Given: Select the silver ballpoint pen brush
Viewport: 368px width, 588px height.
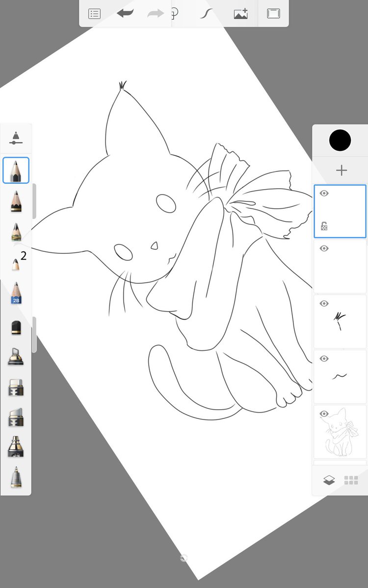Looking at the screenshot, I should coord(16,476).
